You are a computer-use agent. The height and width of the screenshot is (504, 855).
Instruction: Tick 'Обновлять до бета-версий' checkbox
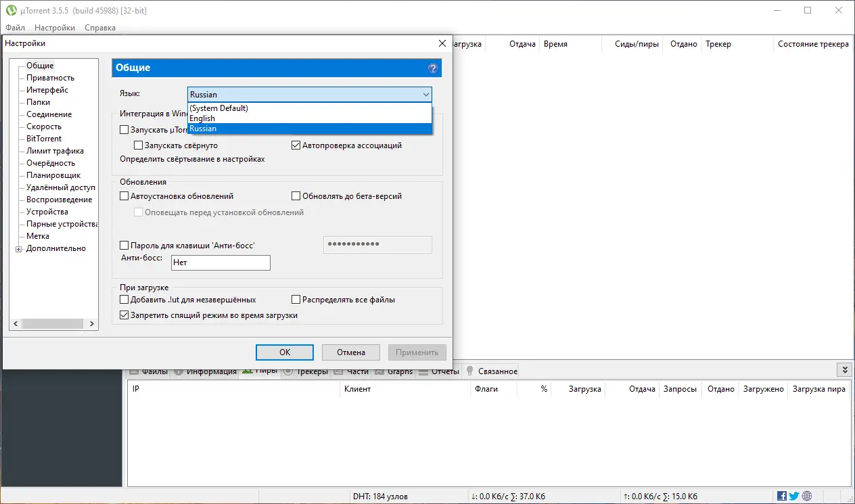[x=296, y=196]
